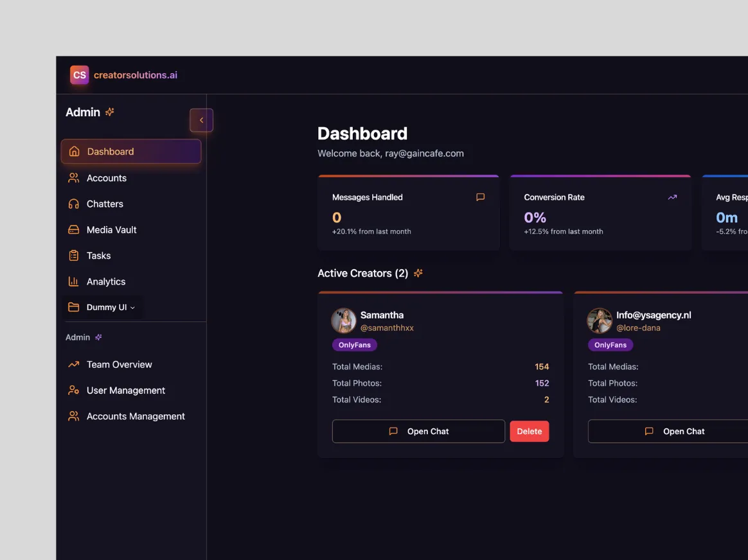Select User Management in admin section
The image size is (748, 560).
point(125,390)
